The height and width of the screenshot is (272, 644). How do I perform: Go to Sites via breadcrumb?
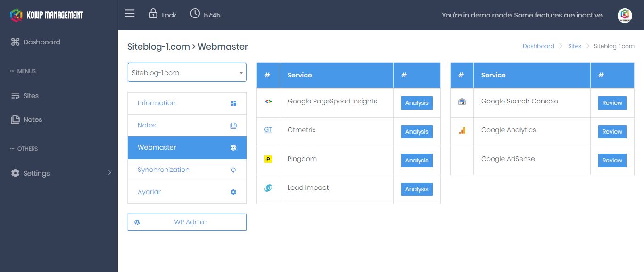tap(575, 46)
